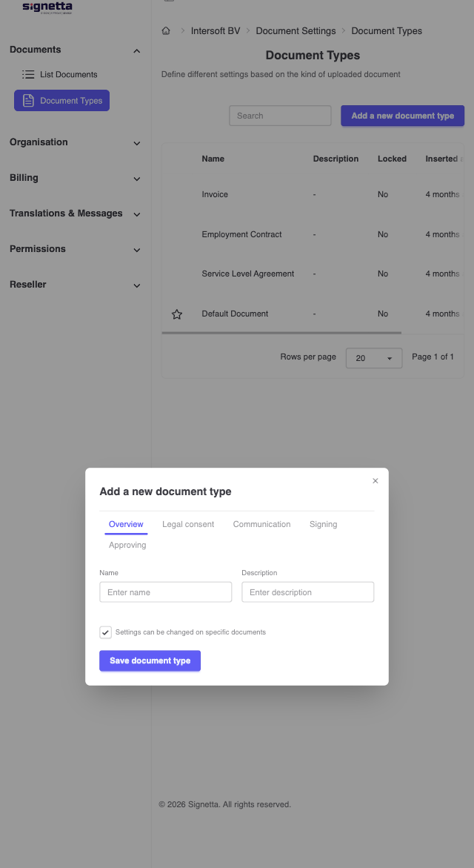Uncheck settings can be changed on specific documents

(x=105, y=632)
